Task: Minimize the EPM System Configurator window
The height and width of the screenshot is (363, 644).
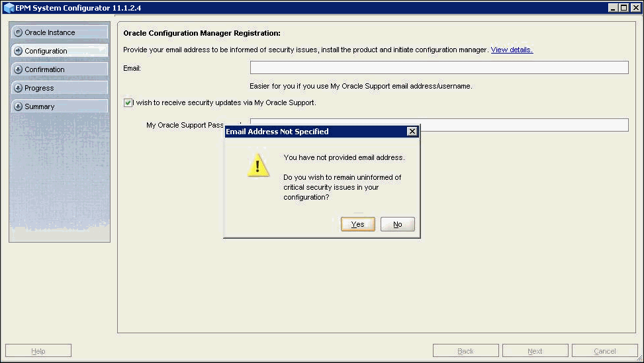Action: click(613, 8)
